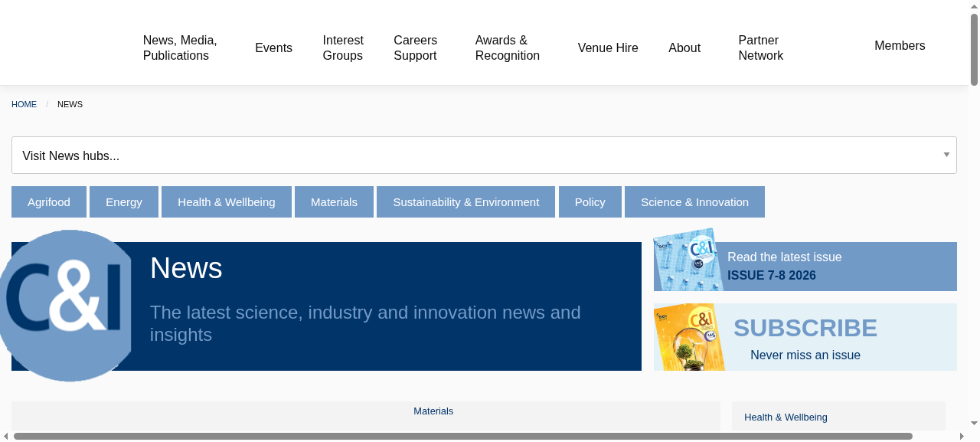
Task: Open the Policy news topic
Action: (x=590, y=202)
